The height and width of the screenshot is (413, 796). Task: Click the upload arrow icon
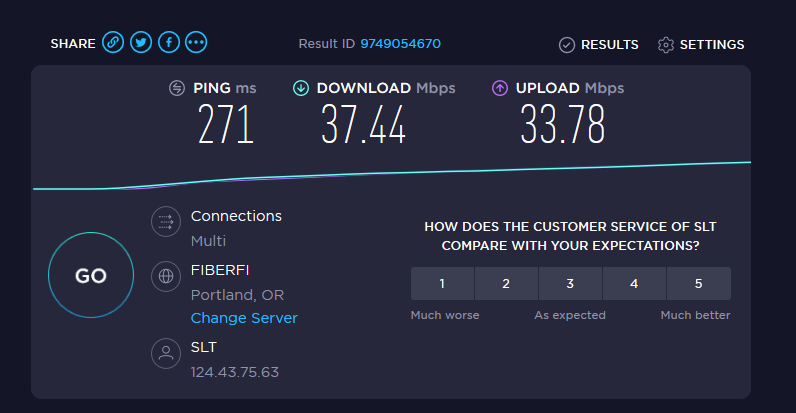500,88
